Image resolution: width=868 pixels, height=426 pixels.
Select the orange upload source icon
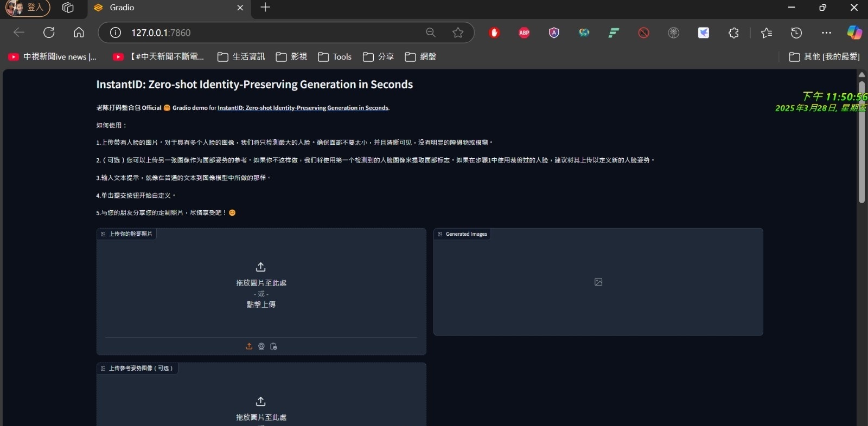[249, 346]
